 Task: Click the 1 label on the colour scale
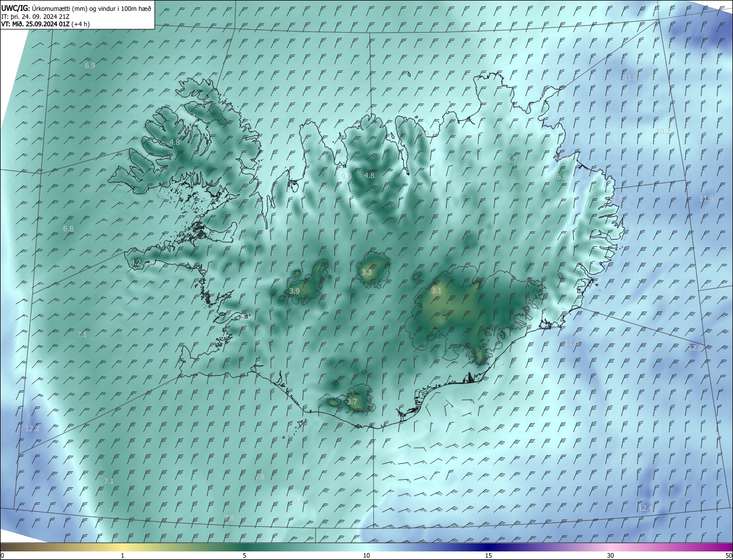[123, 556]
